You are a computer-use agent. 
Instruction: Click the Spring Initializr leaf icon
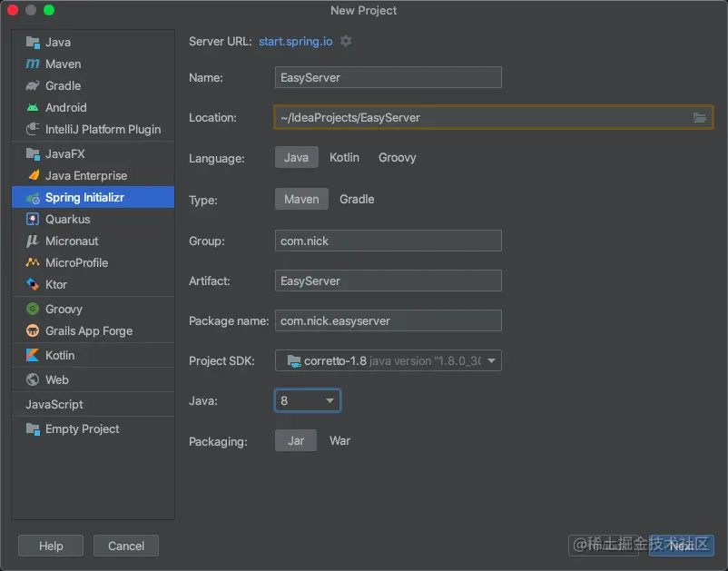33,198
